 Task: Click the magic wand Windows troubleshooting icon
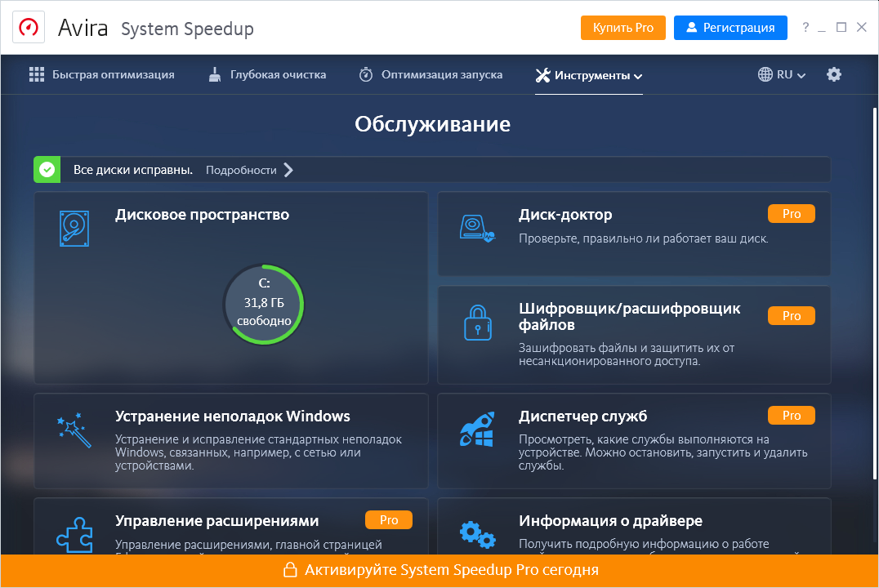[x=74, y=430]
